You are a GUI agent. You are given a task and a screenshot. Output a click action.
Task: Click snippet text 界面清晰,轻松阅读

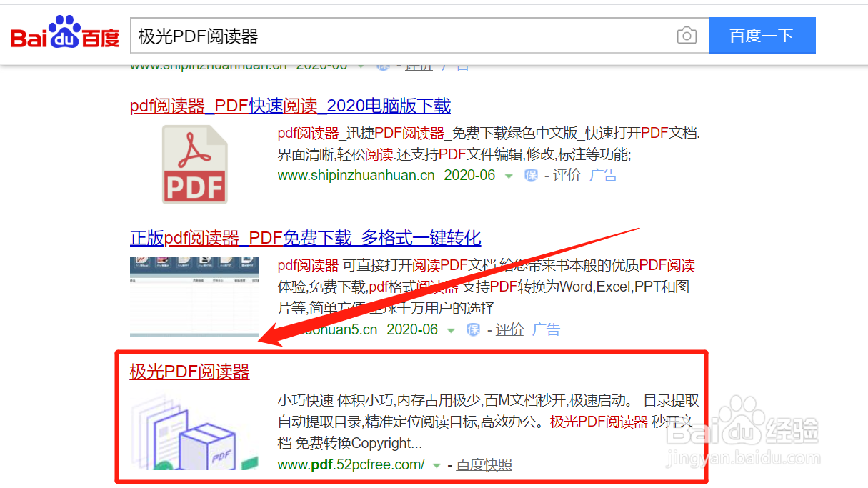coord(335,155)
